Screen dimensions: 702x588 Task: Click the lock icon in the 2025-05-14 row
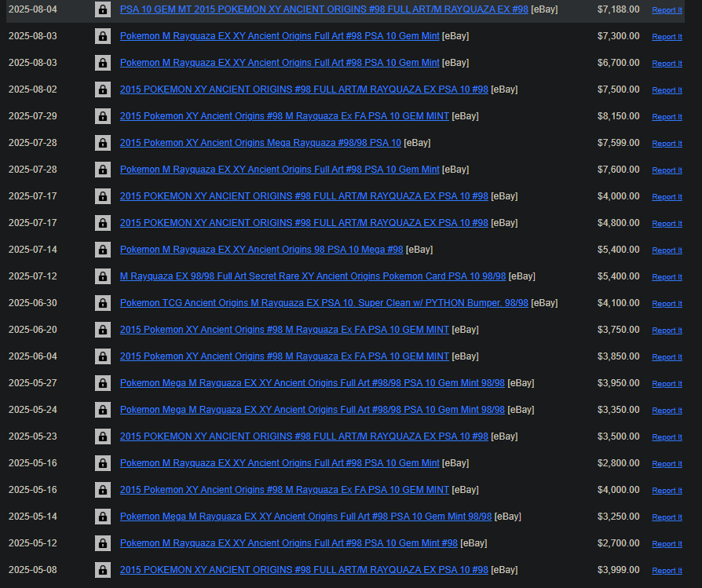click(103, 517)
